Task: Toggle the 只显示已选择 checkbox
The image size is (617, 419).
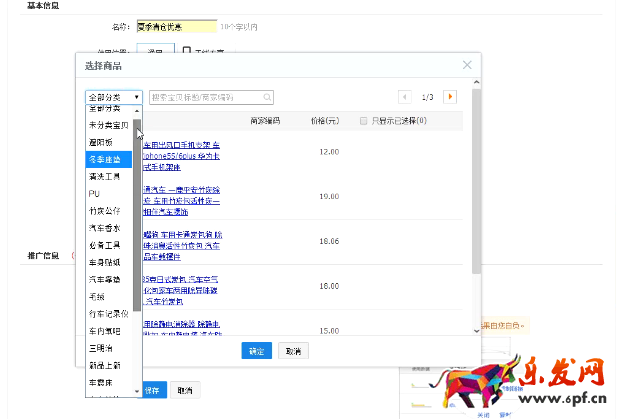Action: click(364, 121)
